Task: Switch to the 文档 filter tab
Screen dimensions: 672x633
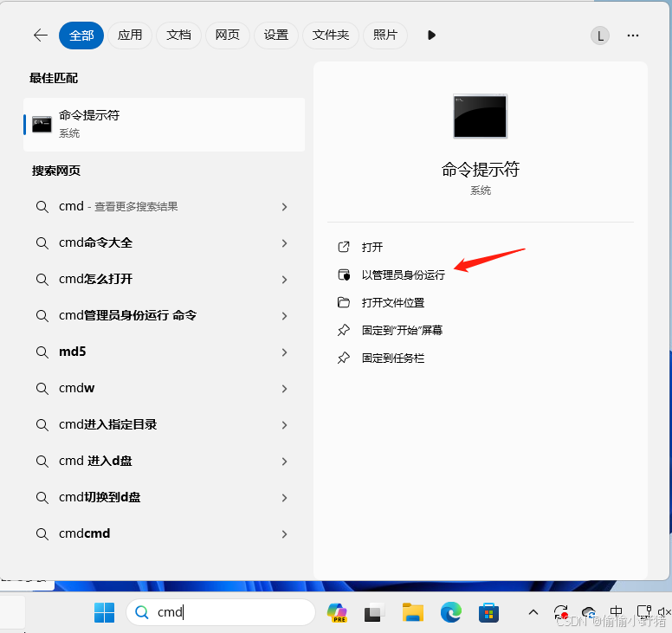Action: 178,36
